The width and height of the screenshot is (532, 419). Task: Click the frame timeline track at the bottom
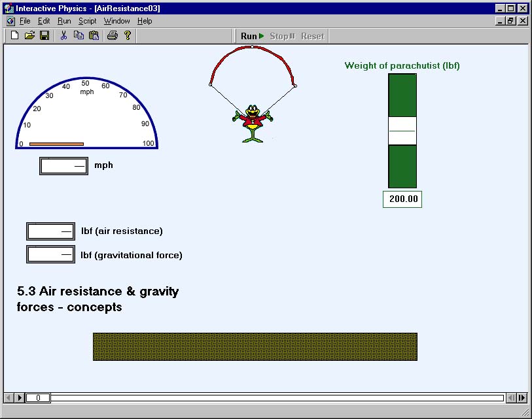(x=277, y=397)
